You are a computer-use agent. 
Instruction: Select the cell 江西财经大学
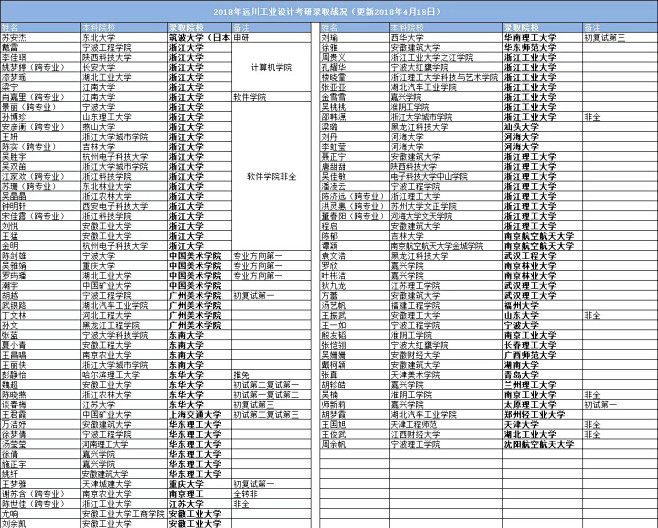pos(446,434)
